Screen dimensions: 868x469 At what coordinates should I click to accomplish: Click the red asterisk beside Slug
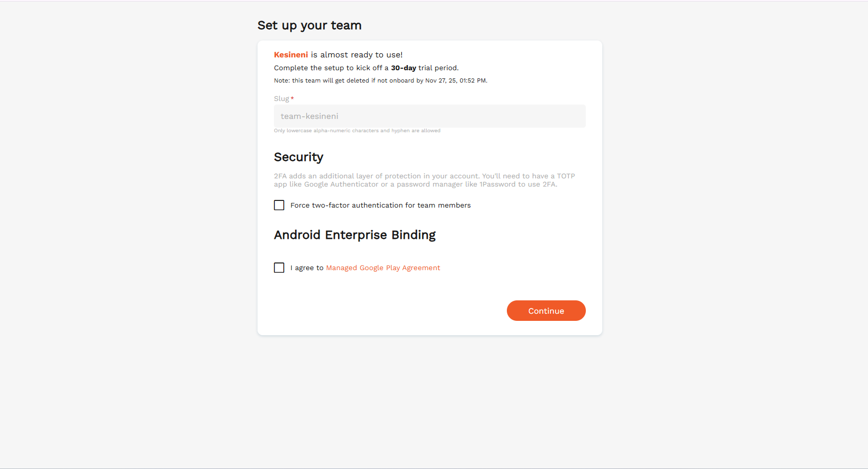pos(292,98)
